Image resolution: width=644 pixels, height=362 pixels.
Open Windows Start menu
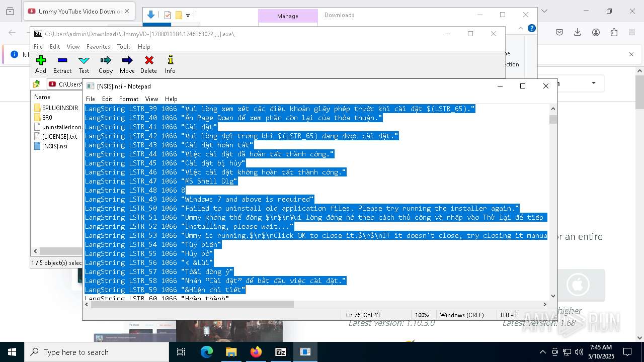[12, 352]
